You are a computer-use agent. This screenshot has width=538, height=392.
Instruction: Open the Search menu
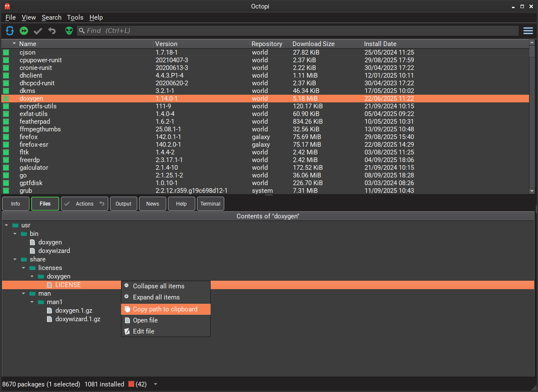(x=52, y=17)
